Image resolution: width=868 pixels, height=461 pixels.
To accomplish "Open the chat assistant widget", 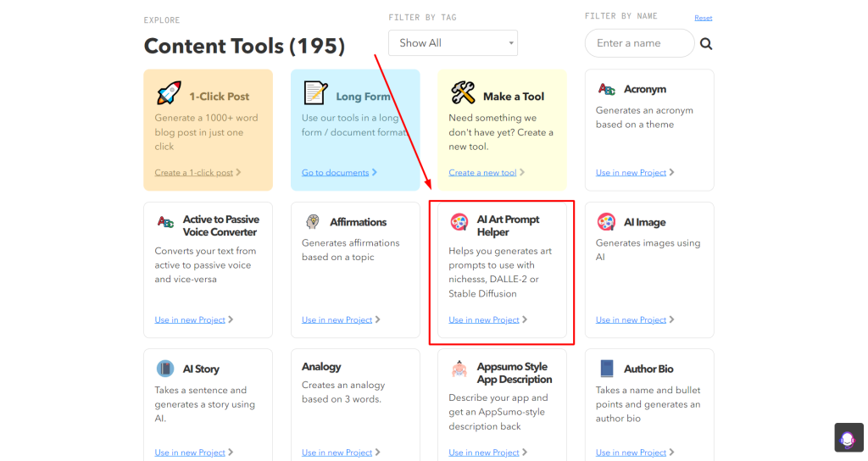I will click(848, 438).
